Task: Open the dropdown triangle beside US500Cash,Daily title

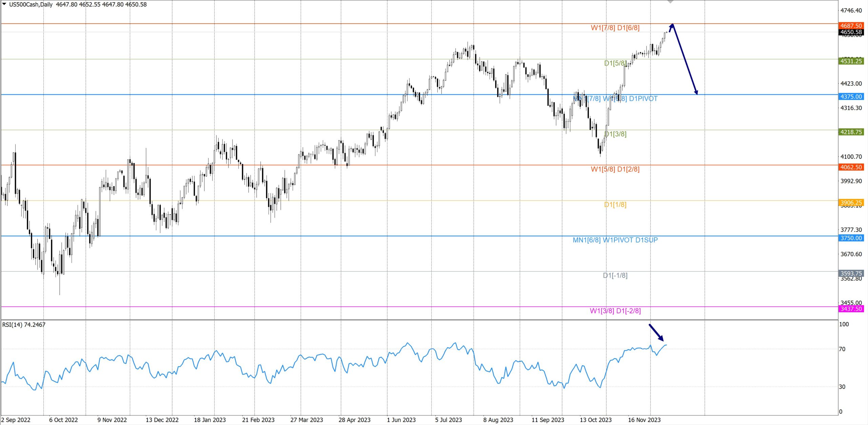Action: pyautogui.click(x=4, y=4)
